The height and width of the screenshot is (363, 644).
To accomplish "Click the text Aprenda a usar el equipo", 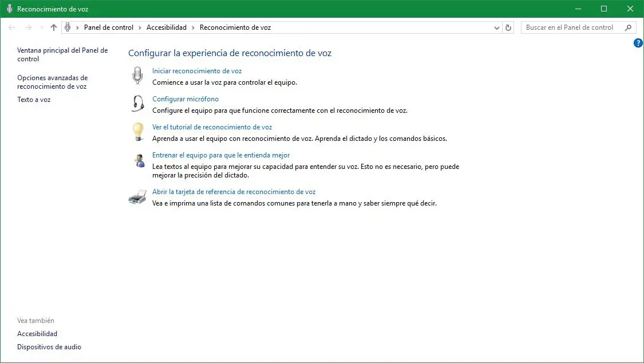I will coord(299,139).
